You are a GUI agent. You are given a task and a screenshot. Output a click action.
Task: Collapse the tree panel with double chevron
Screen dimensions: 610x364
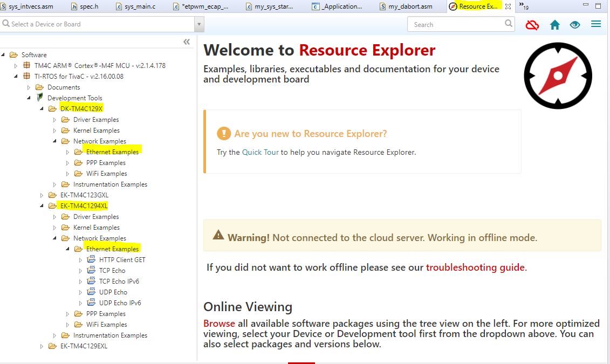click(187, 42)
